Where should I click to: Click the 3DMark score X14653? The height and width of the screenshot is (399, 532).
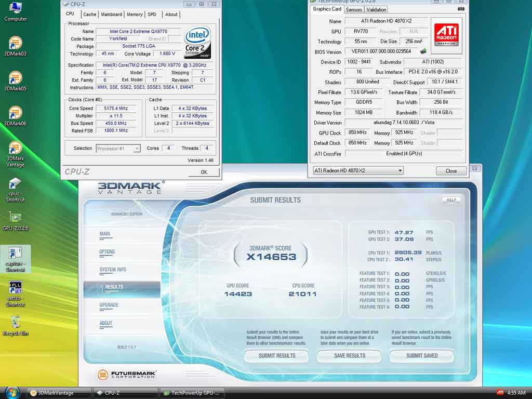(271, 257)
